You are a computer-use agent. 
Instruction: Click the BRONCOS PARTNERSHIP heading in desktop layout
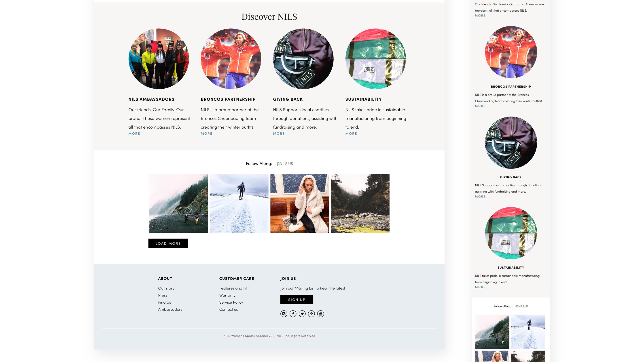pos(228,99)
